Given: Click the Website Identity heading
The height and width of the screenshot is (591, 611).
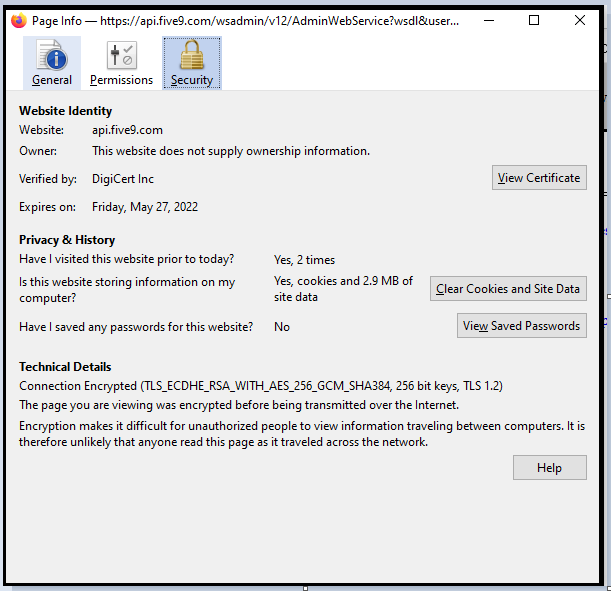Looking at the screenshot, I should tap(65, 111).
